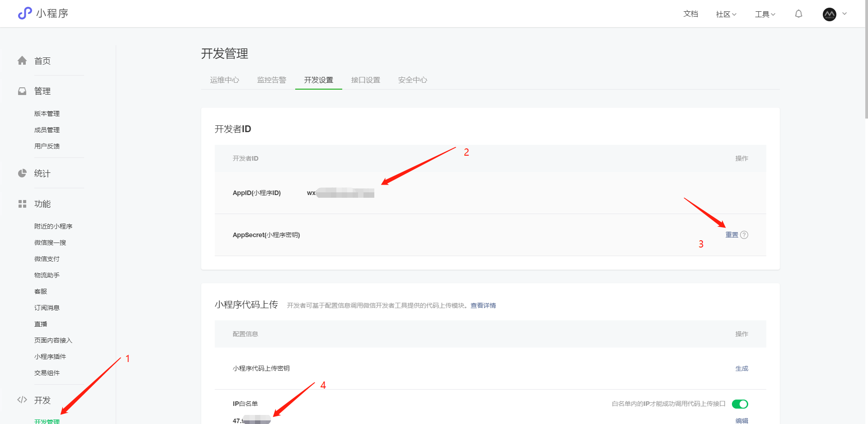
Task: Open 统计 section in sidebar
Action: pyautogui.click(x=42, y=173)
